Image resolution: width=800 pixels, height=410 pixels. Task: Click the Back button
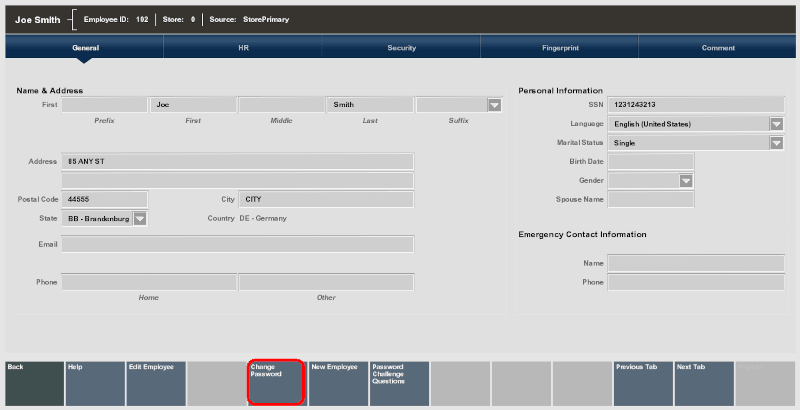pyautogui.click(x=35, y=383)
